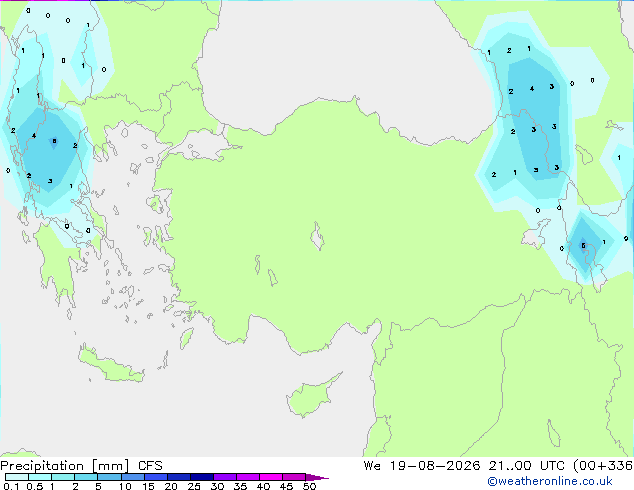Click the '10' legend scale label
This screenshot has width=634, height=490.
pos(125,486)
